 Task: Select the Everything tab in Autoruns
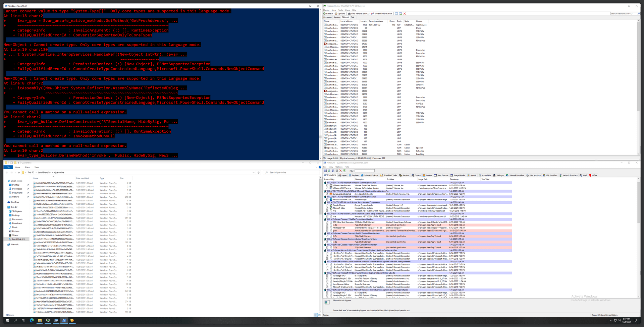click(x=330, y=175)
